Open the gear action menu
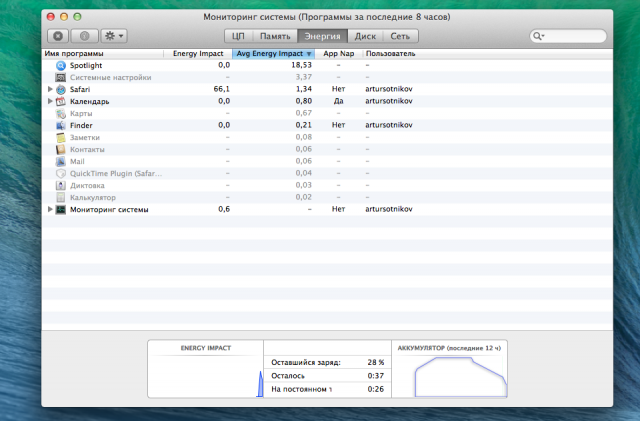 (x=115, y=36)
